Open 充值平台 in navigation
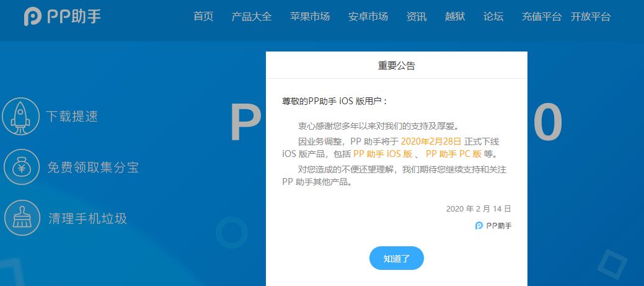Viewport: 644px width, 286px height. coord(542,16)
